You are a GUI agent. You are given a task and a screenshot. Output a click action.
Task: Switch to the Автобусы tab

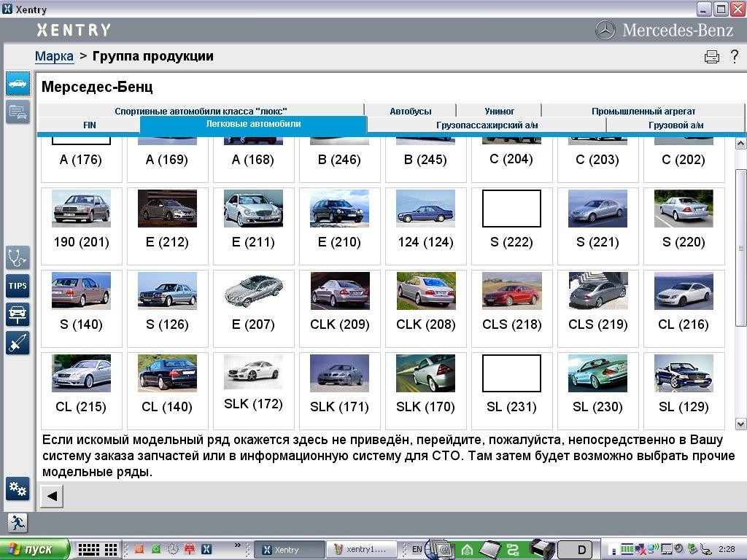[411, 111]
